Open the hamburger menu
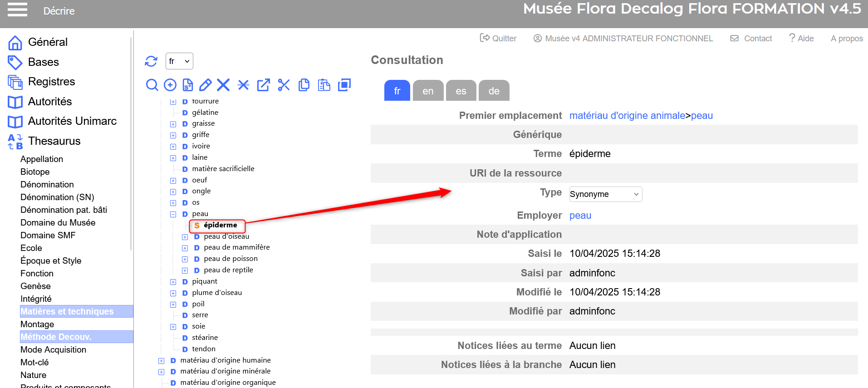Image resolution: width=868 pixels, height=388 pixels. coord(17,10)
